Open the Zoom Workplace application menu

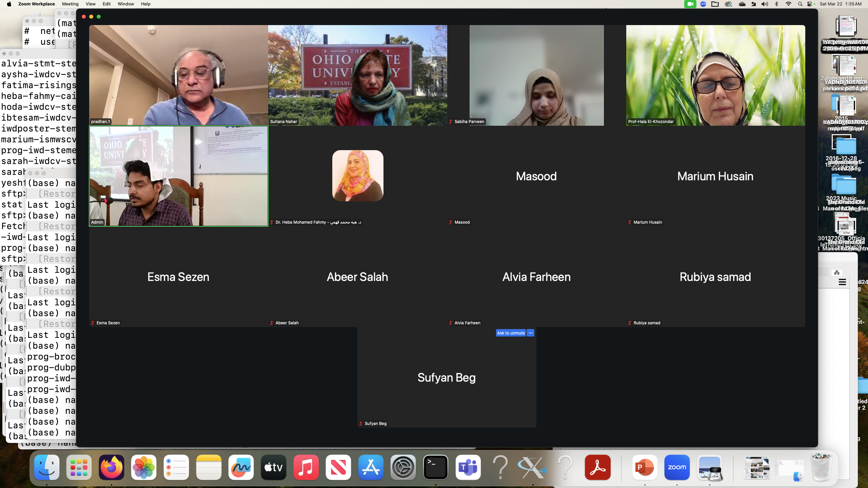tap(36, 4)
